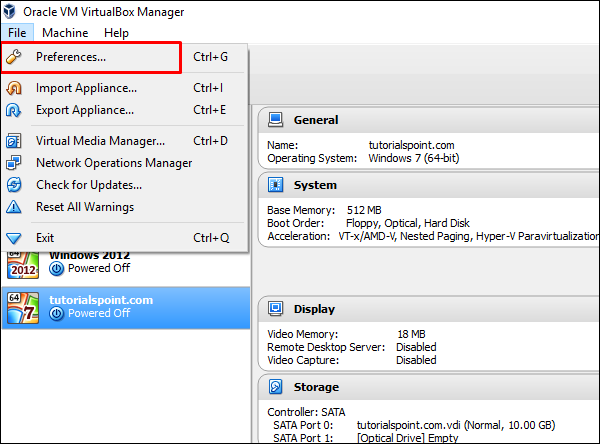Open the Machine menu

(x=65, y=33)
